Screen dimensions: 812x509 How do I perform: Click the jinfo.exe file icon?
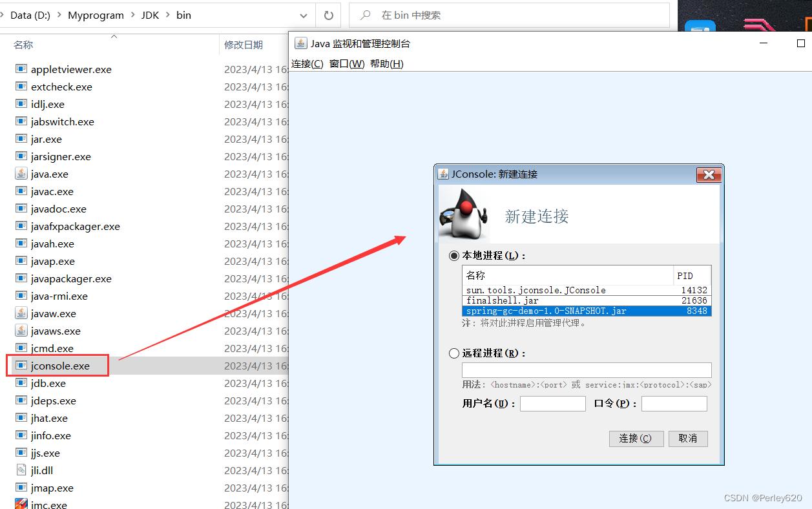pyautogui.click(x=21, y=435)
